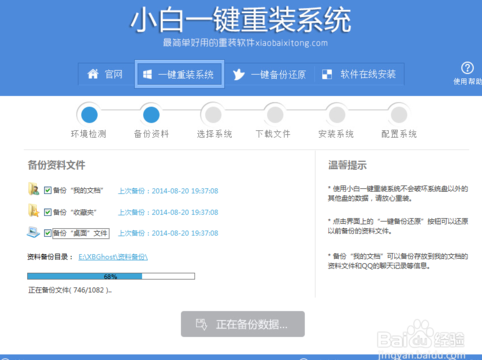The width and height of the screenshot is (482, 360).
Task: Select the 选择系统 step circle
Action: (x=213, y=115)
